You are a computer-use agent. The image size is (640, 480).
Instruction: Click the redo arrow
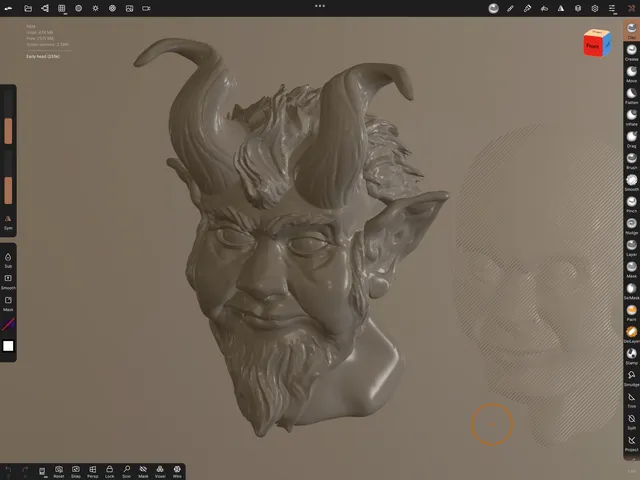pyautogui.click(x=25, y=471)
